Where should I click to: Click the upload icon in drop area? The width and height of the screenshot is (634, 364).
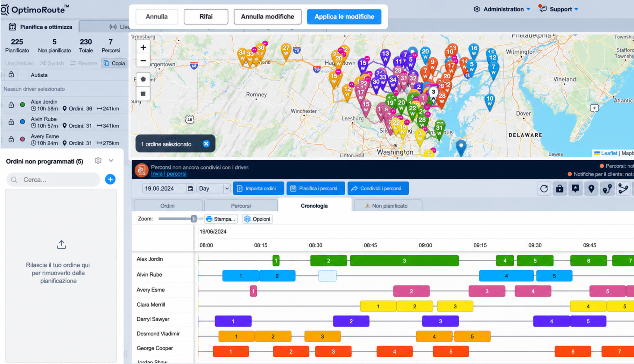(61, 244)
